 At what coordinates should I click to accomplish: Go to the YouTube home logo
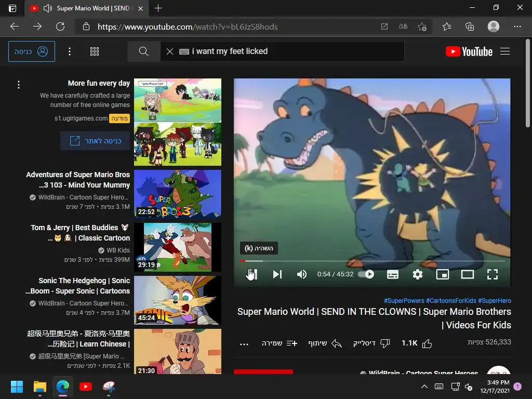469,51
